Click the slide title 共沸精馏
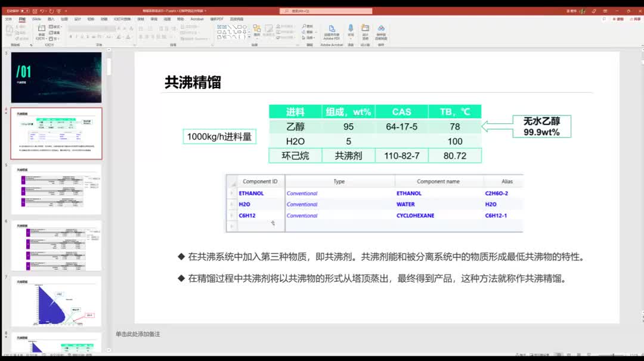 click(x=193, y=82)
